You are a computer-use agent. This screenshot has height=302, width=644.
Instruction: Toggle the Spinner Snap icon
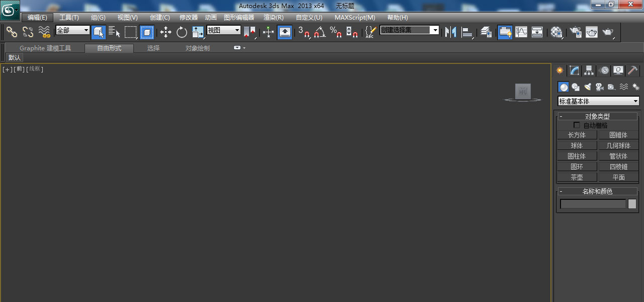coord(352,32)
